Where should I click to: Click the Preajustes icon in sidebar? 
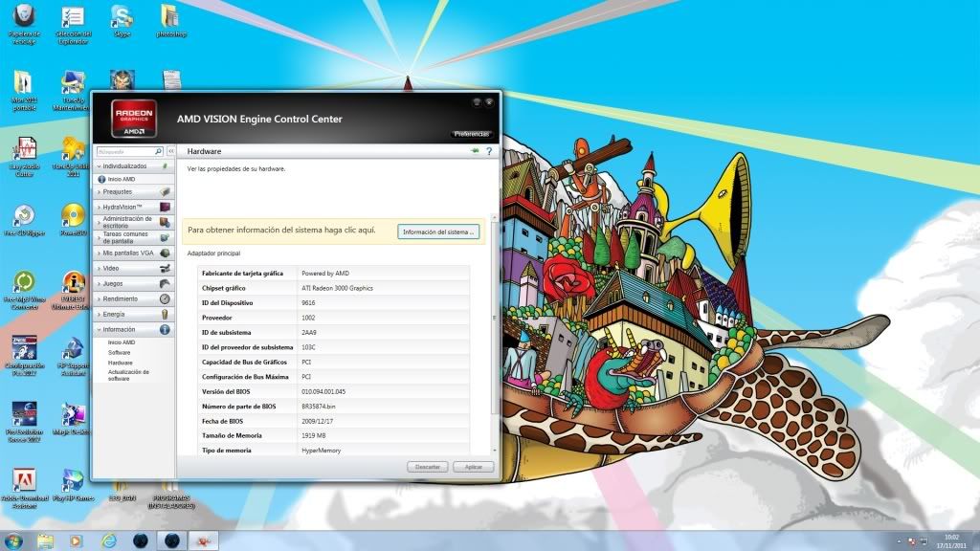tap(165, 191)
